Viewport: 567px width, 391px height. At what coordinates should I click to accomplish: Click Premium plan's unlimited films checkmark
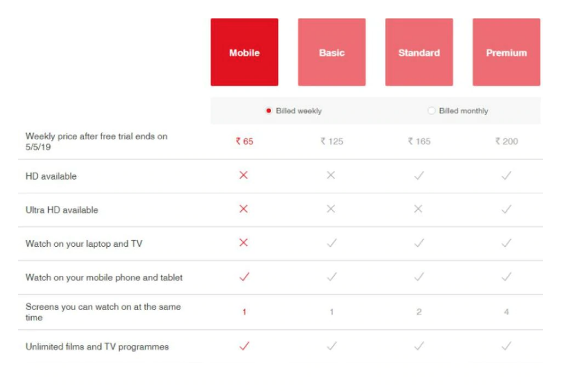[507, 346]
